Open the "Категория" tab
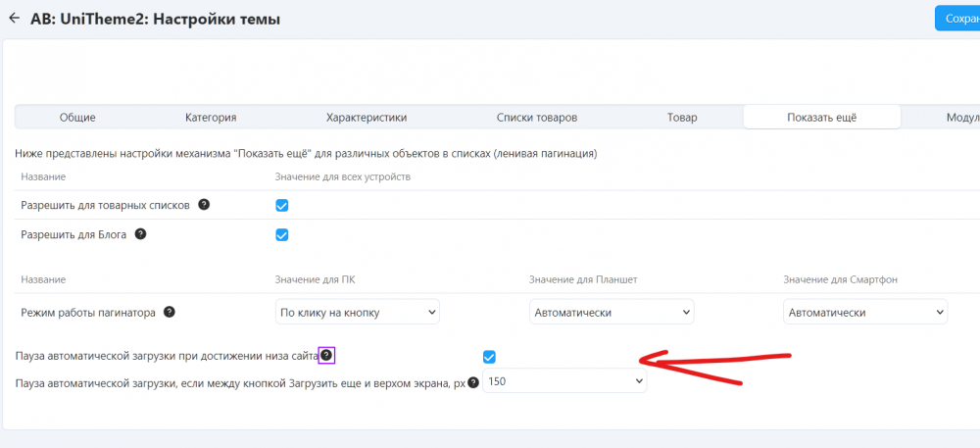Viewport: 980px width, 448px height. (211, 118)
